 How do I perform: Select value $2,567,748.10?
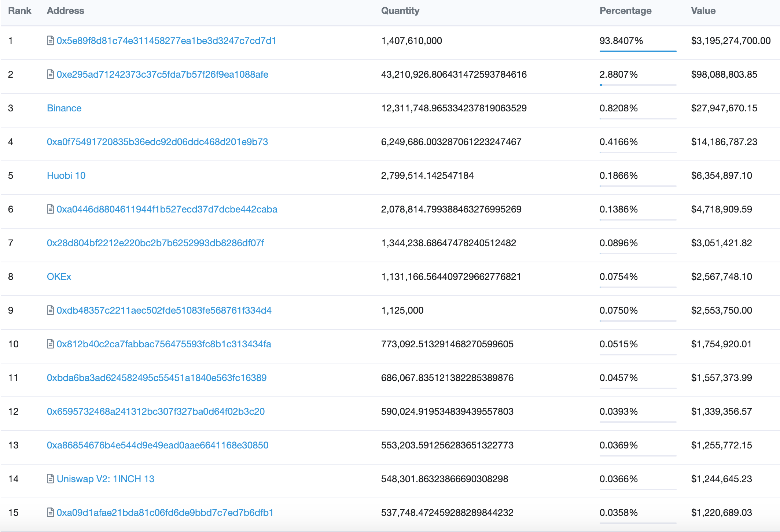(x=722, y=277)
